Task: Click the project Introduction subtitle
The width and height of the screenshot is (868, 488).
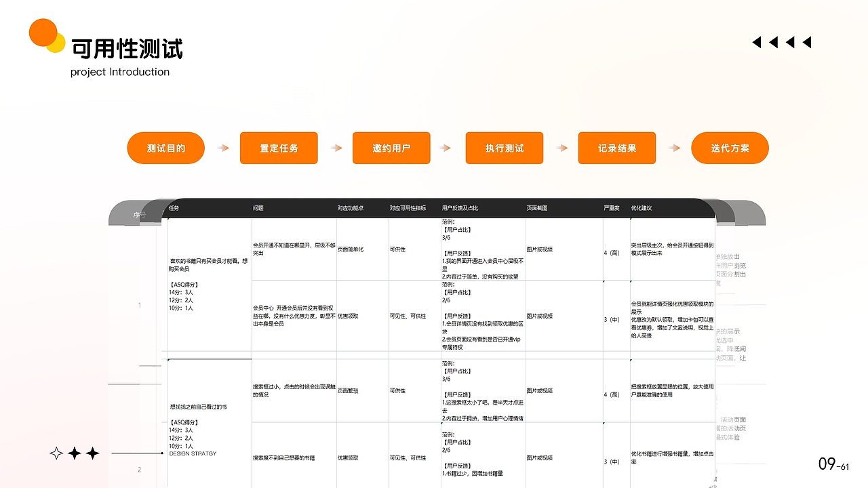Action: coord(120,72)
